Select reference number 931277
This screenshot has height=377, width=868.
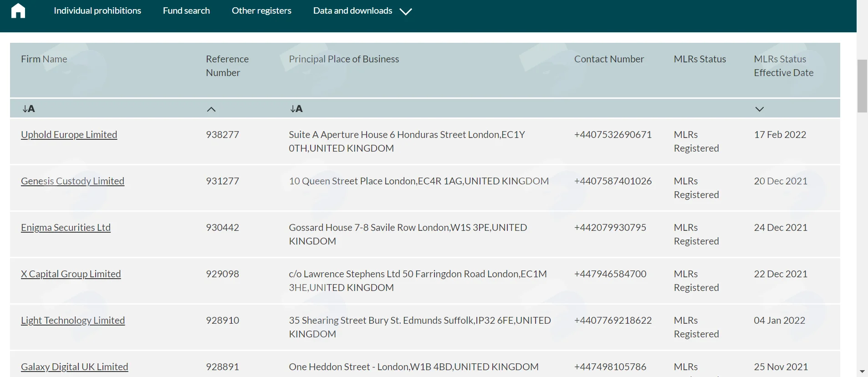point(222,181)
